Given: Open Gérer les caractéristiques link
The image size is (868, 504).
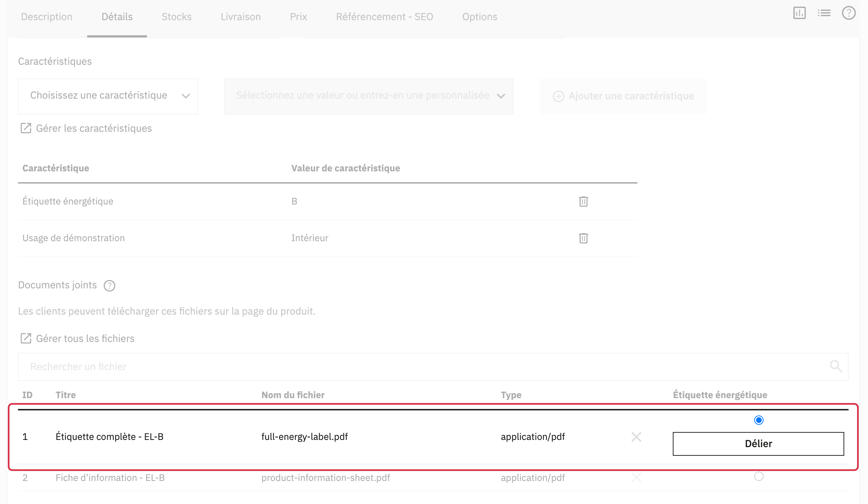Looking at the screenshot, I should pos(94,128).
